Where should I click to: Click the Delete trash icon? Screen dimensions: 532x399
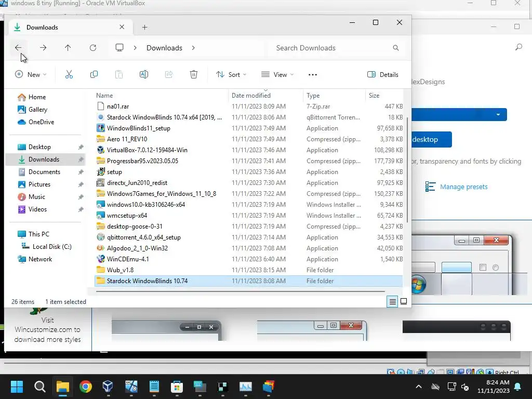(194, 75)
